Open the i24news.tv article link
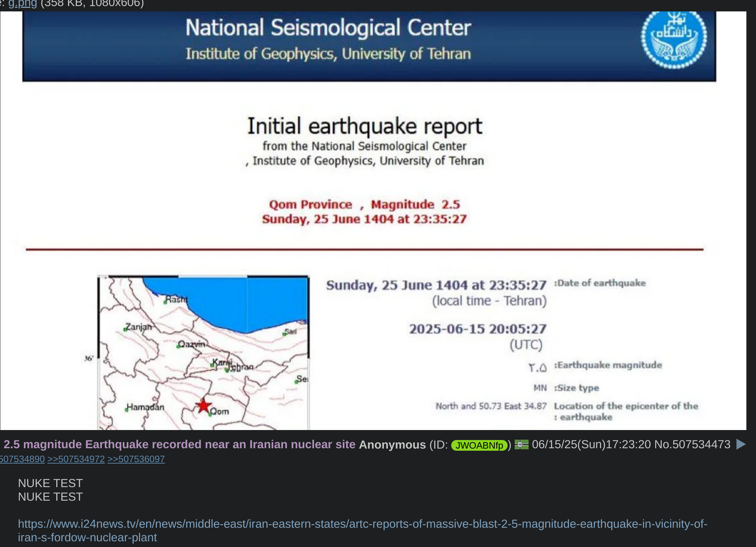Viewport: 756px width, 547px height. point(362,530)
